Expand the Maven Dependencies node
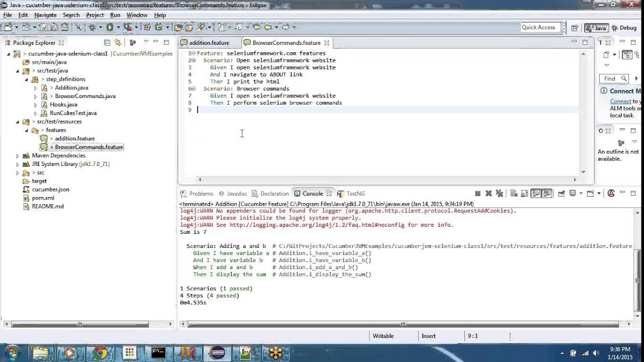The height and width of the screenshot is (362, 644). [x=18, y=156]
